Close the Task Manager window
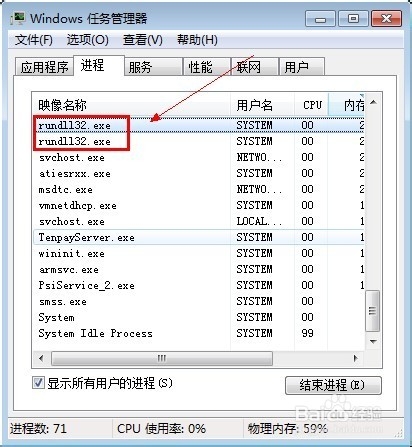 click(386, 19)
